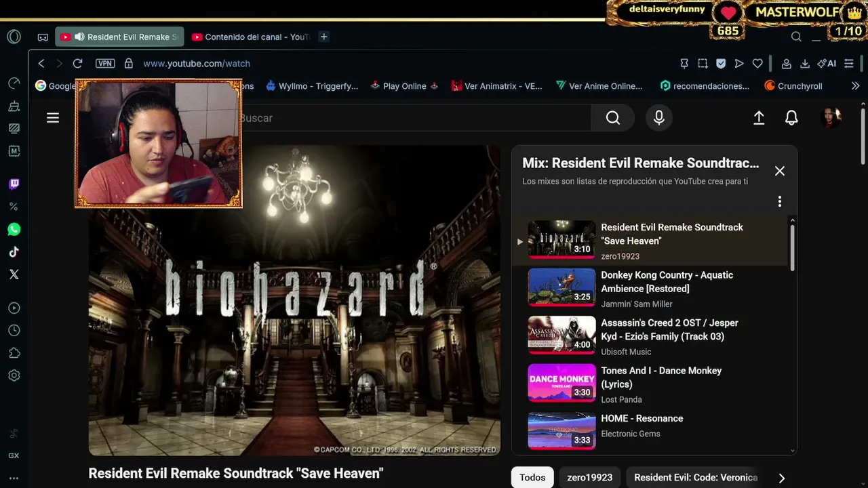The width and height of the screenshot is (868, 488).
Task: Click the YouTube search magnifier button
Action: pos(613,118)
